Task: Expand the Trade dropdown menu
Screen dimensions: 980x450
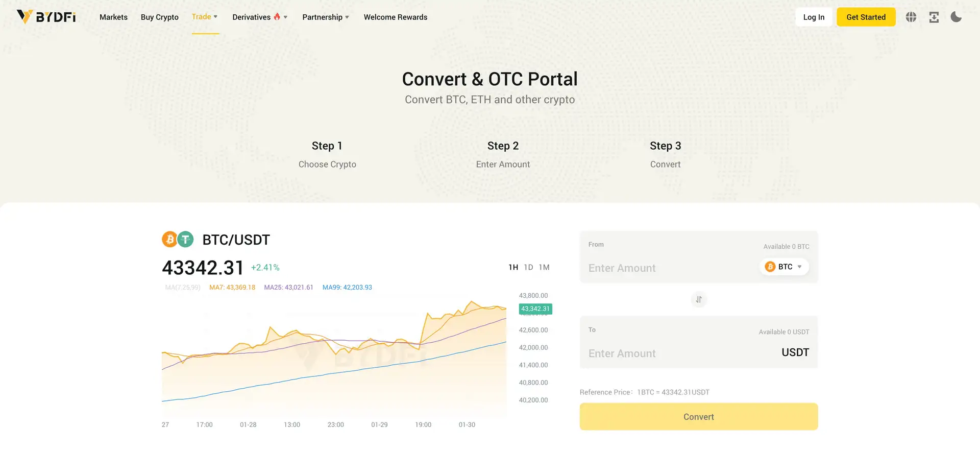Action: tap(205, 17)
